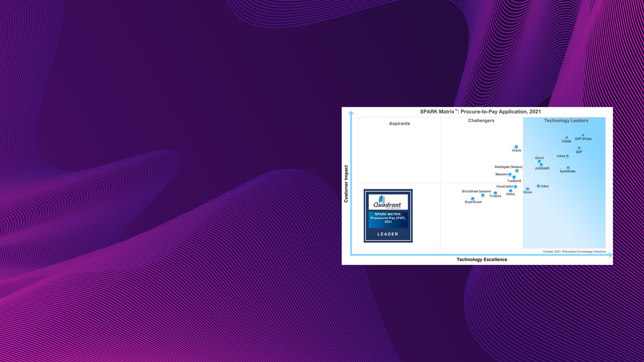Click the Xeeva label
This screenshot has width=644, height=362.
[x=510, y=194]
